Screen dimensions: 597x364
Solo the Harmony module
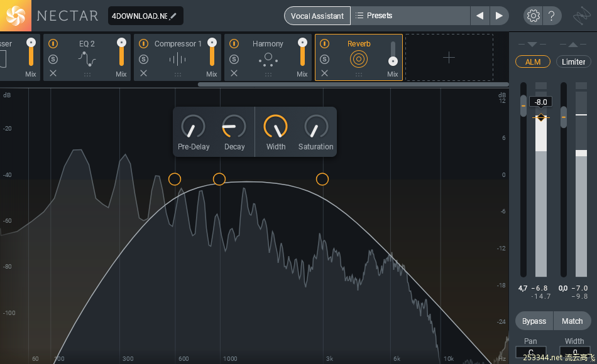click(x=234, y=59)
